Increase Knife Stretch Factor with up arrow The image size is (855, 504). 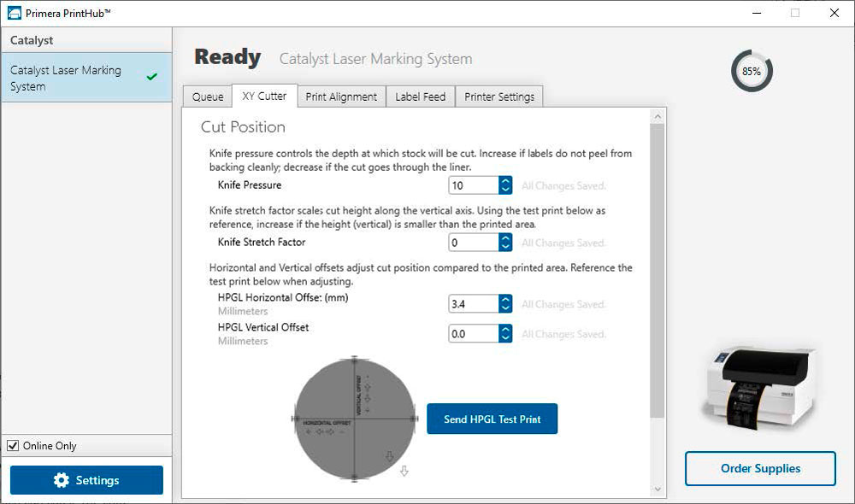click(x=505, y=238)
